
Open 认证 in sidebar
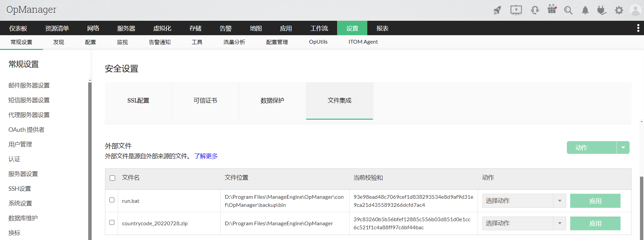(x=14, y=159)
